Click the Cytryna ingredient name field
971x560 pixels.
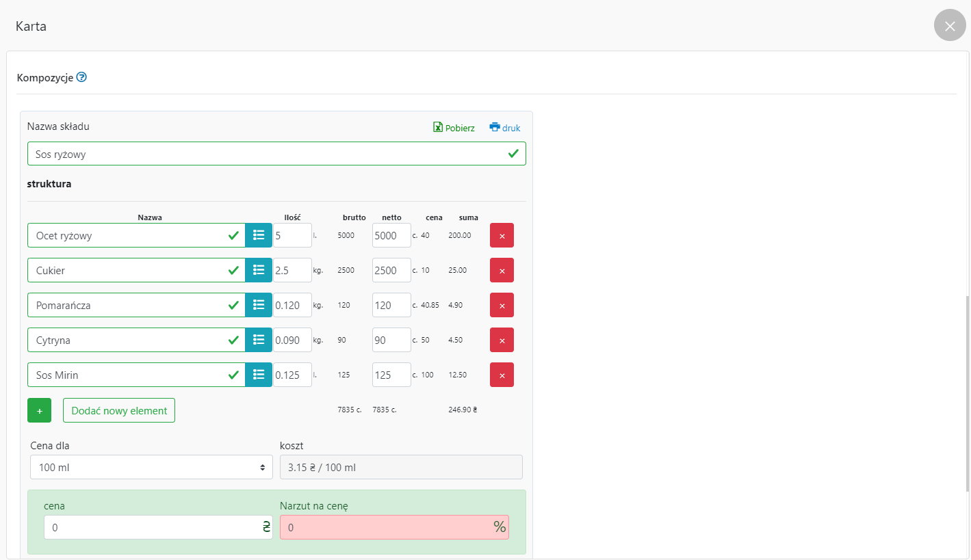130,340
